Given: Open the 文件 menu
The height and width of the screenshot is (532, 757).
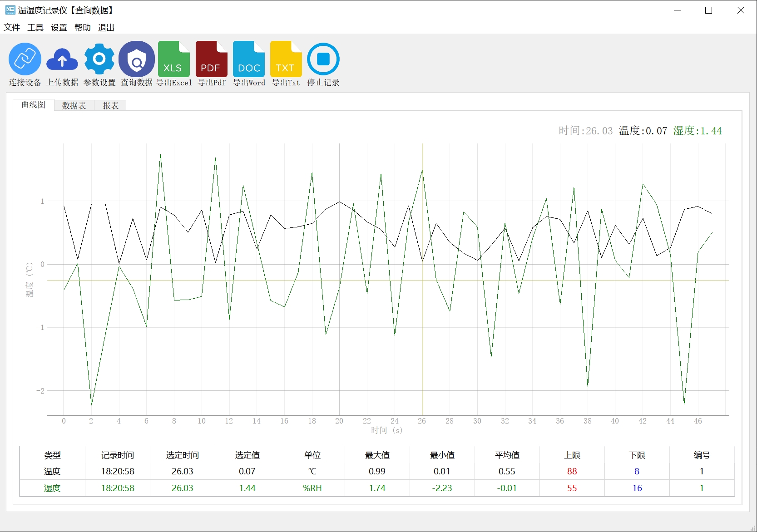Looking at the screenshot, I should coord(12,28).
